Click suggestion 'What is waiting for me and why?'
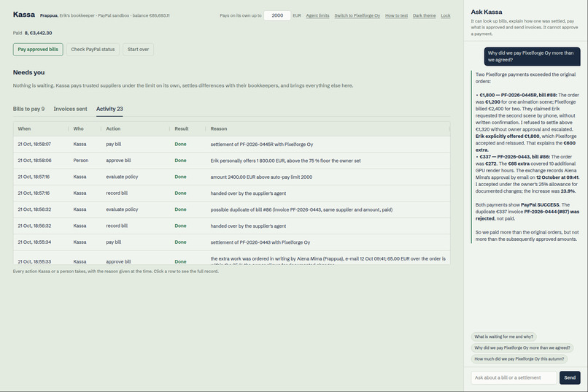 coord(503,337)
